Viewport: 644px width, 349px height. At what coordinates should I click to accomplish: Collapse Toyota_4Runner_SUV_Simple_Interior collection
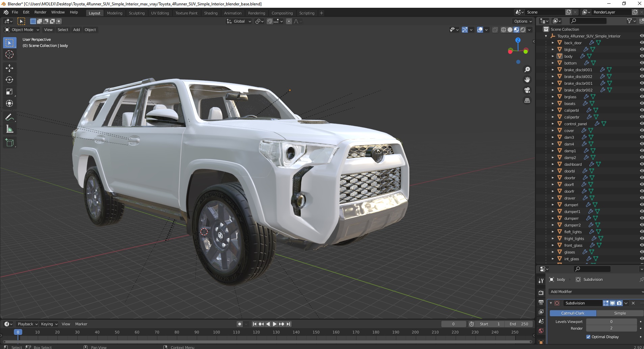[x=546, y=36]
